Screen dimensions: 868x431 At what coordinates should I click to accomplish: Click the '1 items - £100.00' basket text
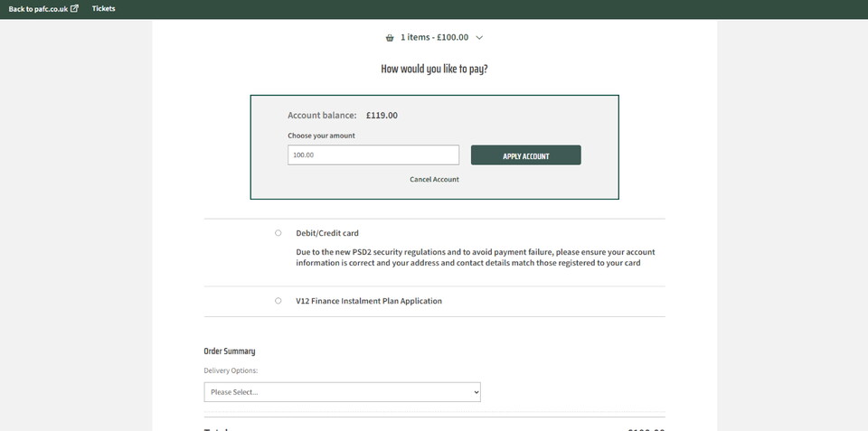coord(435,38)
